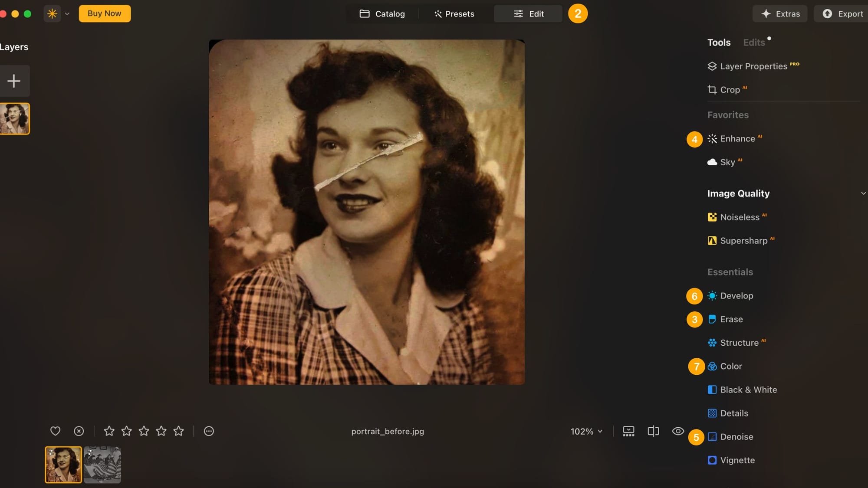The width and height of the screenshot is (868, 488).
Task: Add a new layer with plus button
Action: 14,81
